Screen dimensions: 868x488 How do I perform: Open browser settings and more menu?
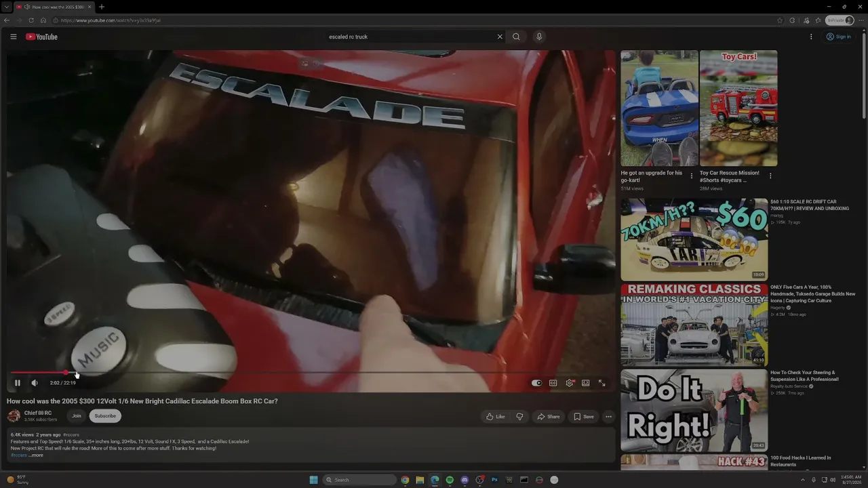861,20
